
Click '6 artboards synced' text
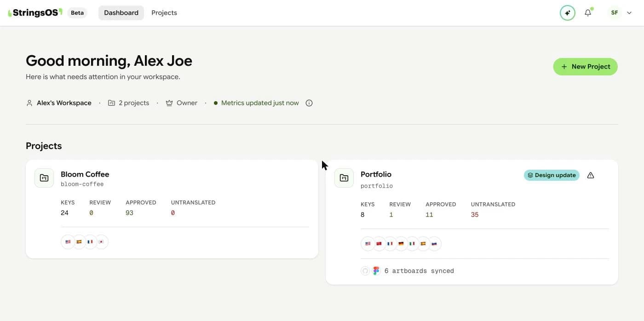[x=419, y=271]
